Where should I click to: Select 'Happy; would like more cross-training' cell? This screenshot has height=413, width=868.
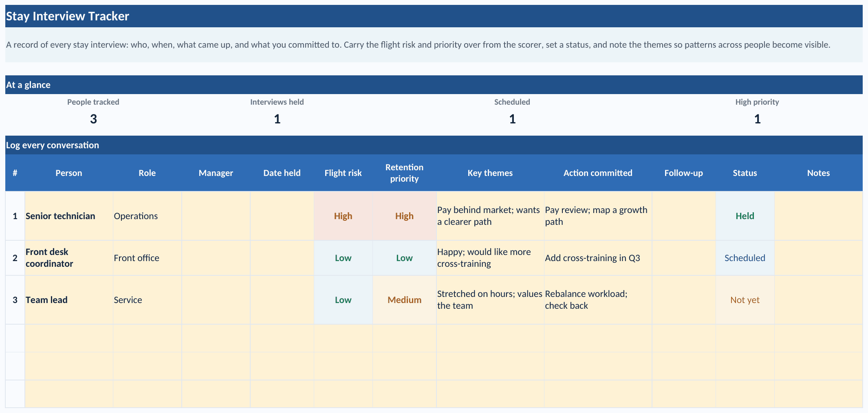[x=490, y=258]
